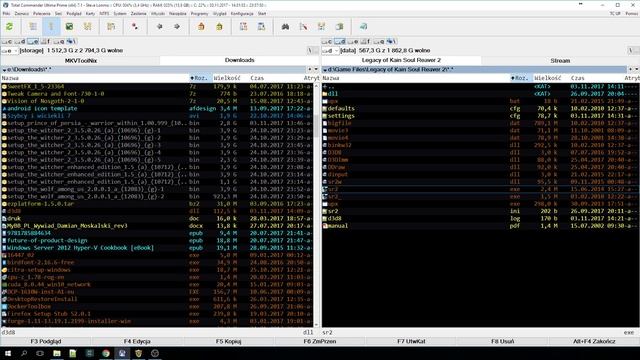Open Pomoc menu
The width and height of the screenshot is (640, 360).
631,13
